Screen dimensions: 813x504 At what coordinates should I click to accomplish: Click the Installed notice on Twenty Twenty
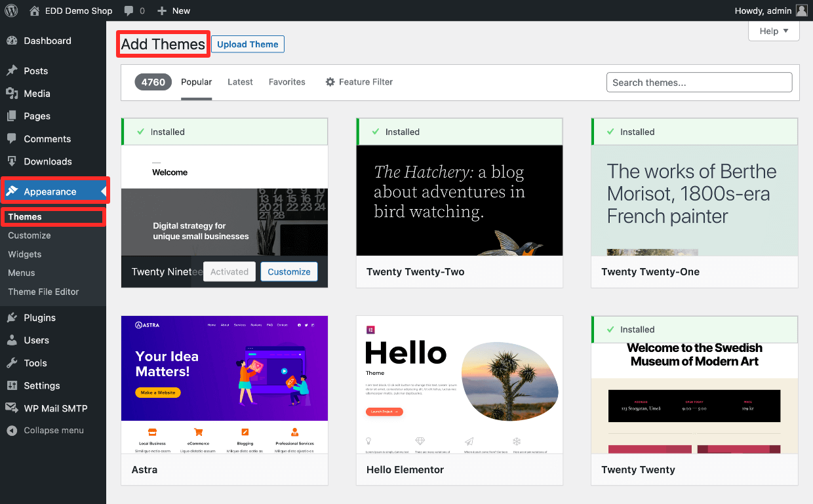[x=694, y=330]
